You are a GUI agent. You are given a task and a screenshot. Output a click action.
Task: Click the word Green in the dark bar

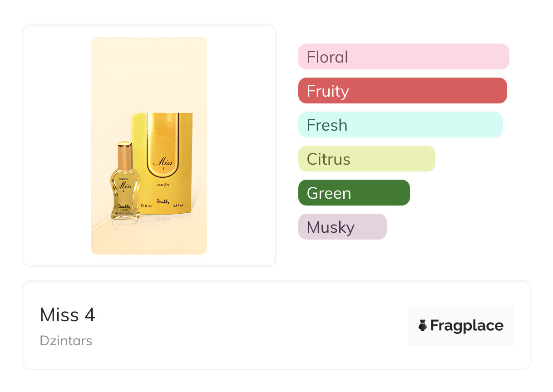pos(329,193)
